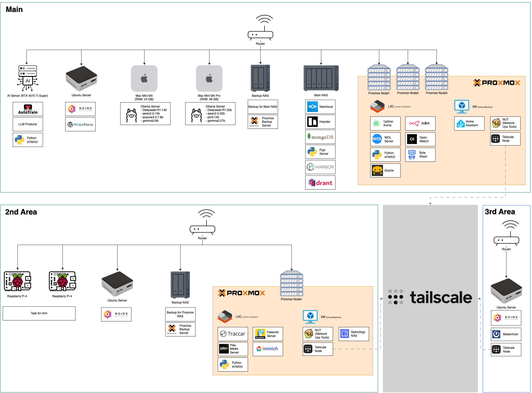Select the Xpenology NAS VM box
Image resolution: width=532 pixels, height=393 pixels.
354,334
